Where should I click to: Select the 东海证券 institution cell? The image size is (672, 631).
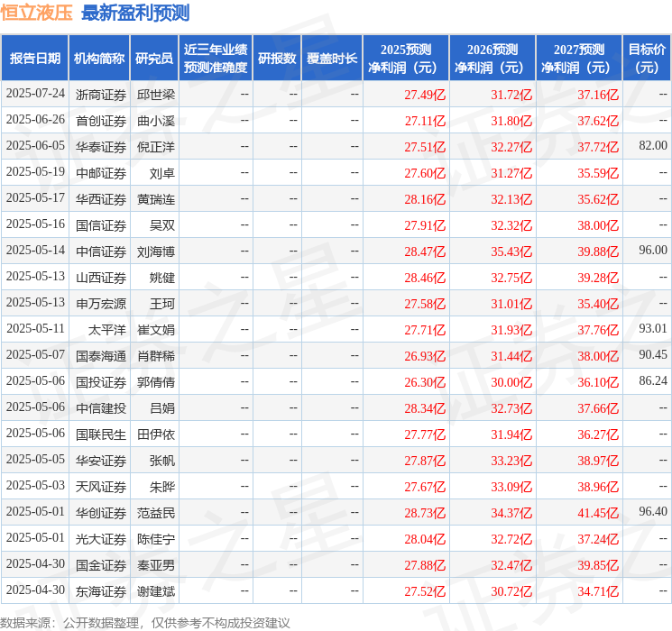pyautogui.click(x=101, y=591)
